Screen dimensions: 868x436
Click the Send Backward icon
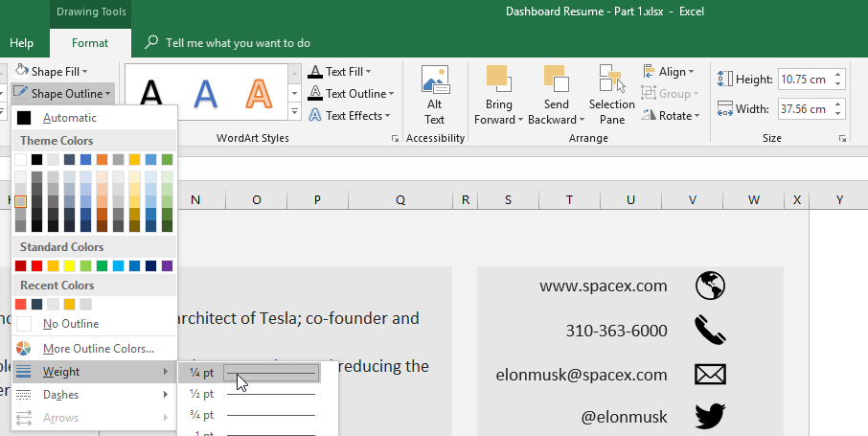[x=557, y=79]
